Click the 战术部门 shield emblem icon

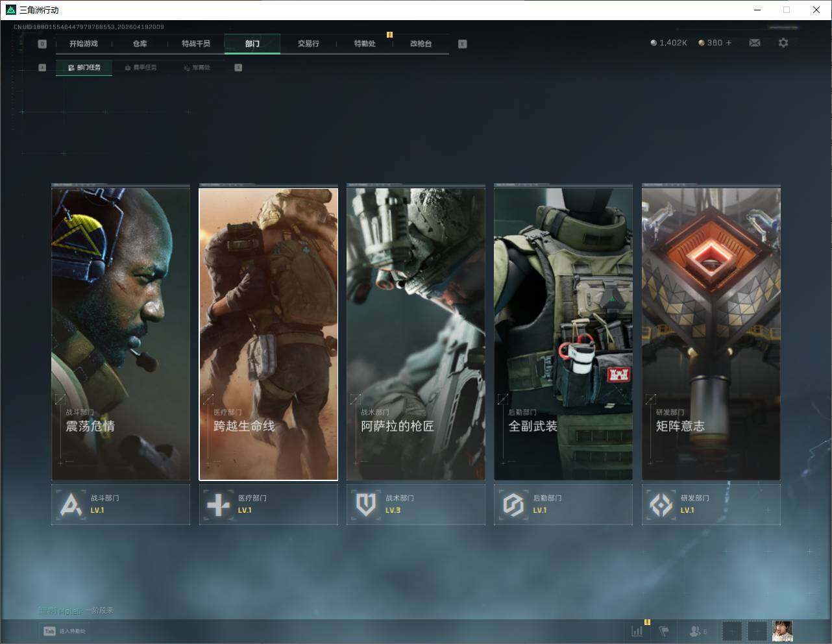(x=366, y=504)
